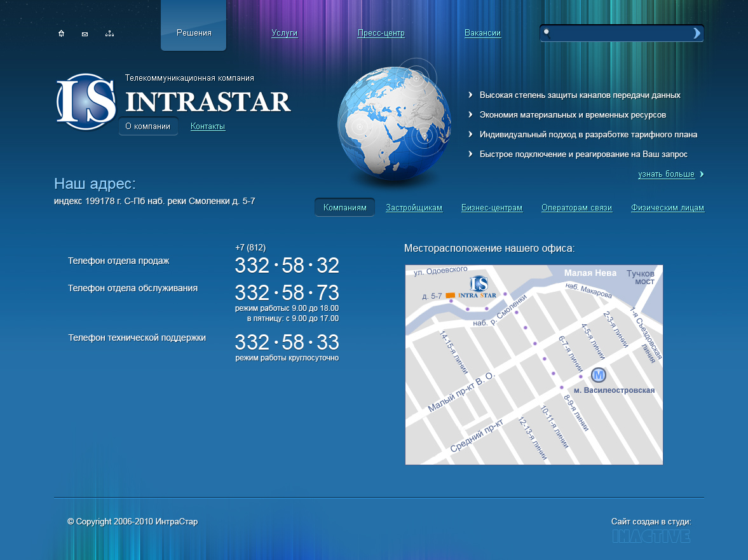Open the Пресс-центр section
This screenshot has width=748, height=560.
coord(381,33)
